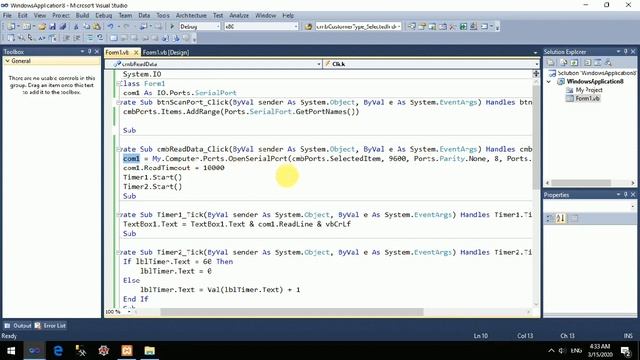Viewport: 640px width, 360px height.
Task: Click the Toggle Bookmark icon
Action: click(x=113, y=38)
